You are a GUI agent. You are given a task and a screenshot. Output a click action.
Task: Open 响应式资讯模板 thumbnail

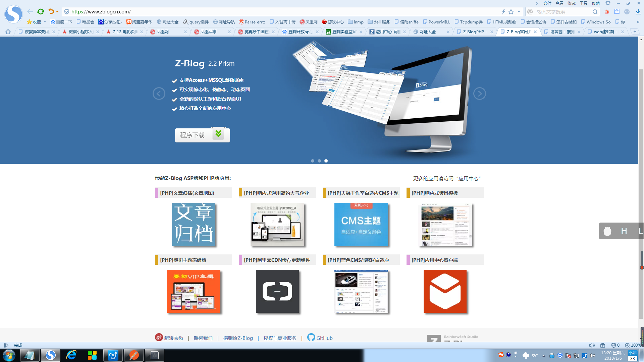(445, 224)
